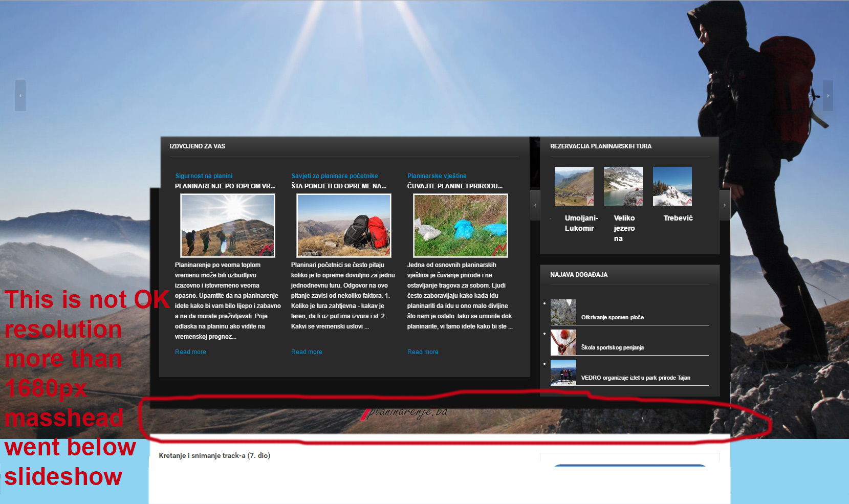Viewport: 849px width, 504px height.
Task: Open the Savjeti za planinare početnike category
Action: click(335, 176)
